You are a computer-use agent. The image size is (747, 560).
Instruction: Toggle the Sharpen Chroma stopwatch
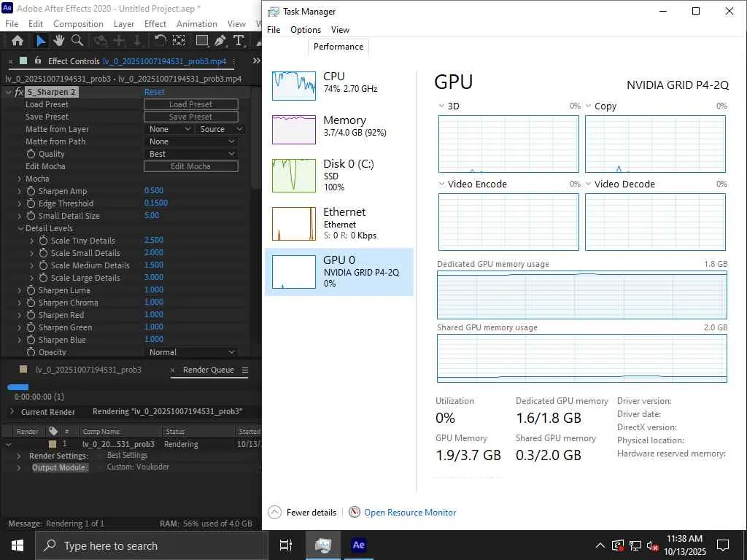coord(31,303)
